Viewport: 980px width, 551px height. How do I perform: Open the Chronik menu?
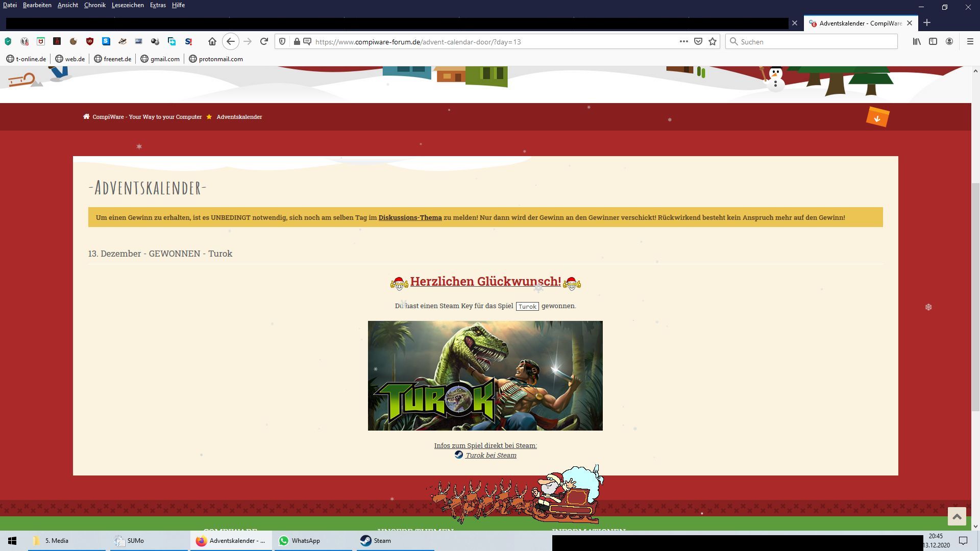[x=95, y=5]
